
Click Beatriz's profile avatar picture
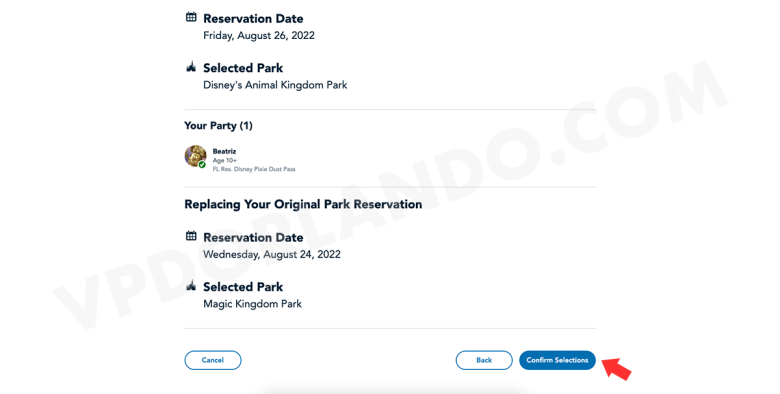pyautogui.click(x=195, y=156)
